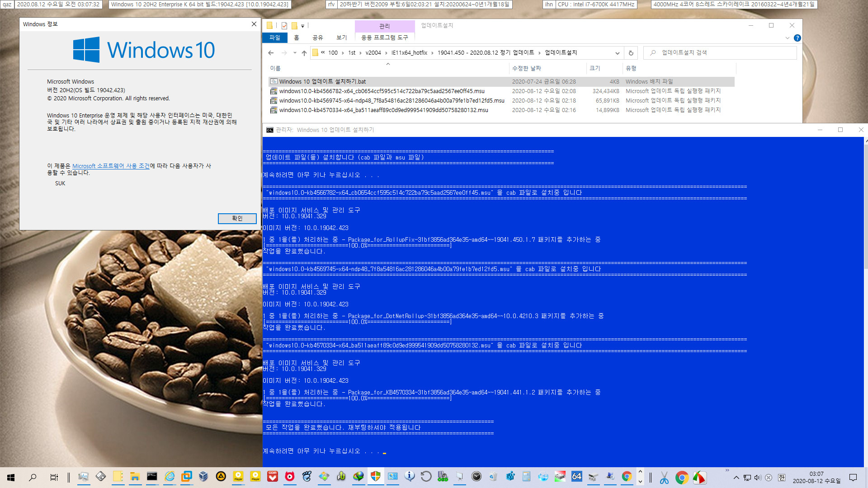868x488 pixels.
Task: Open VMware Workstation taskbar icon
Action: click(x=186, y=477)
